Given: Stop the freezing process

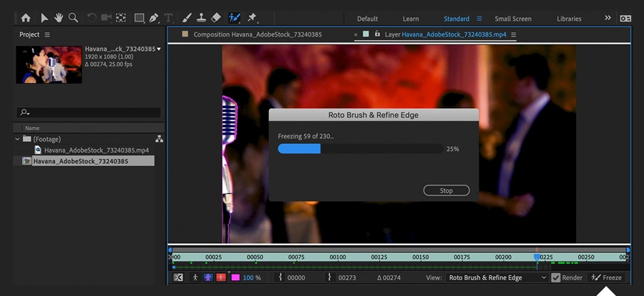Looking at the screenshot, I should click(447, 191).
